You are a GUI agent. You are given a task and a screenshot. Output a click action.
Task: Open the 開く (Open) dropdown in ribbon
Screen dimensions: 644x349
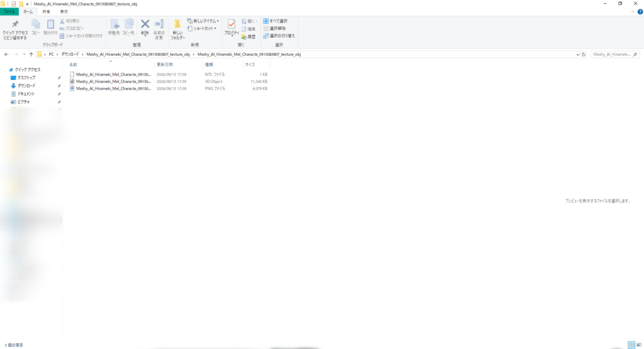click(x=249, y=21)
